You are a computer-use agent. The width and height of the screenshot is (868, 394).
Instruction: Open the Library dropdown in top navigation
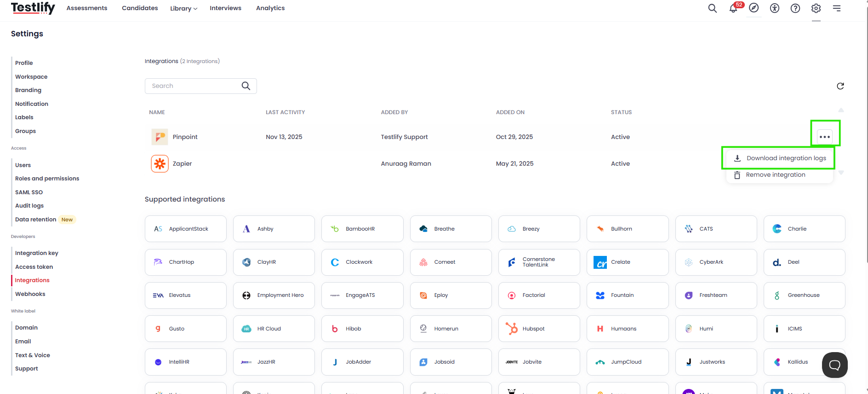click(183, 8)
